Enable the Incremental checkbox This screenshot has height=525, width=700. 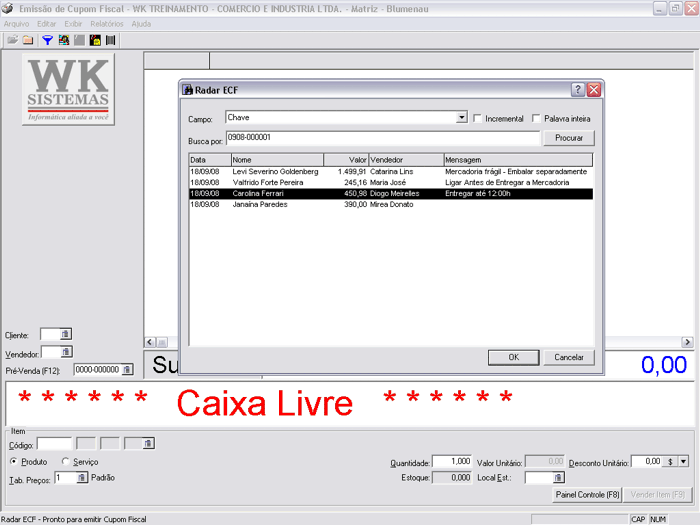point(478,118)
